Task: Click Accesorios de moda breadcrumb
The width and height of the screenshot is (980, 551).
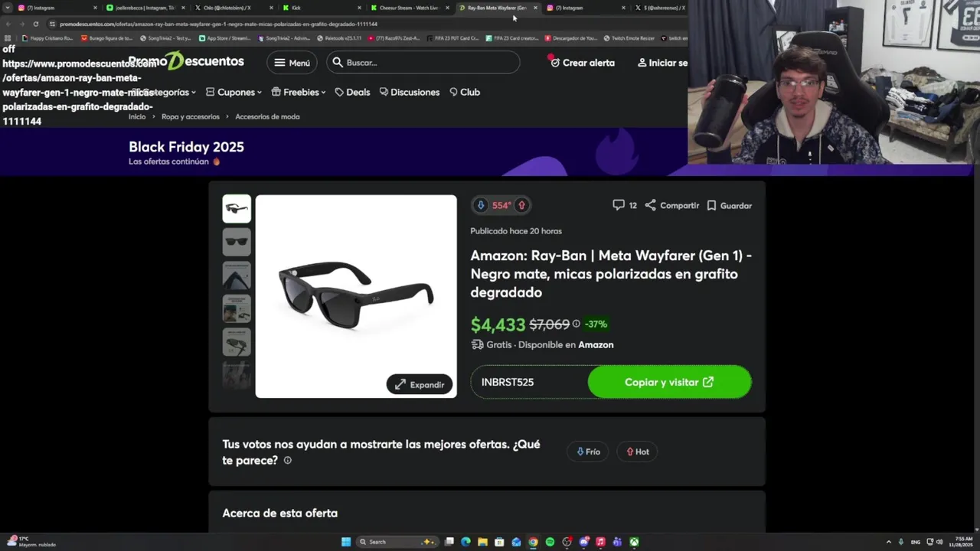Action: click(x=267, y=117)
